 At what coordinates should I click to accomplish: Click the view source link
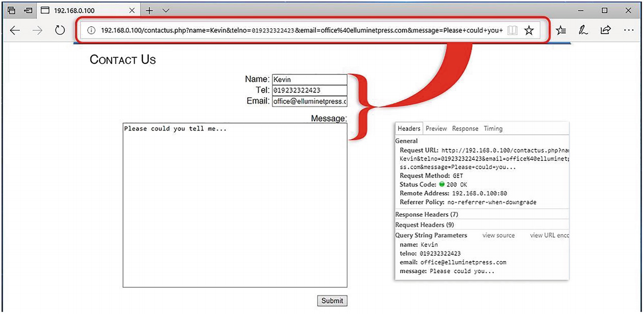coord(499,235)
